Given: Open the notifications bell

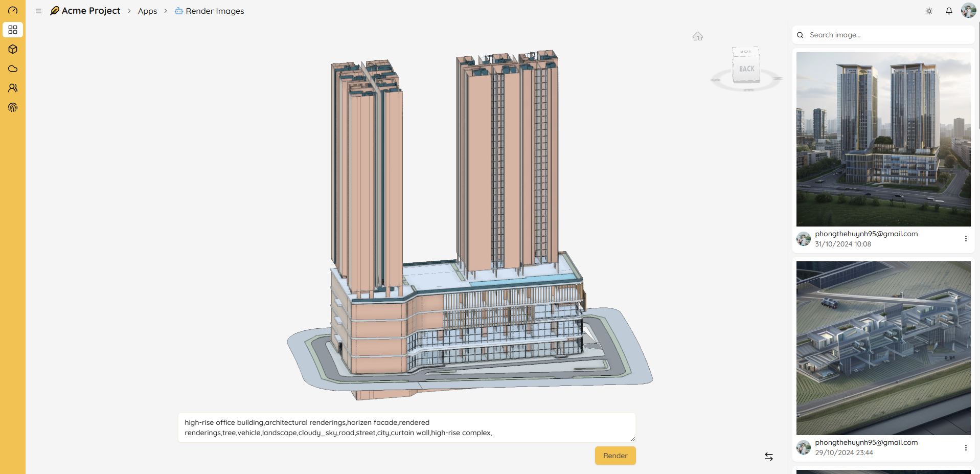Looking at the screenshot, I should click(949, 11).
